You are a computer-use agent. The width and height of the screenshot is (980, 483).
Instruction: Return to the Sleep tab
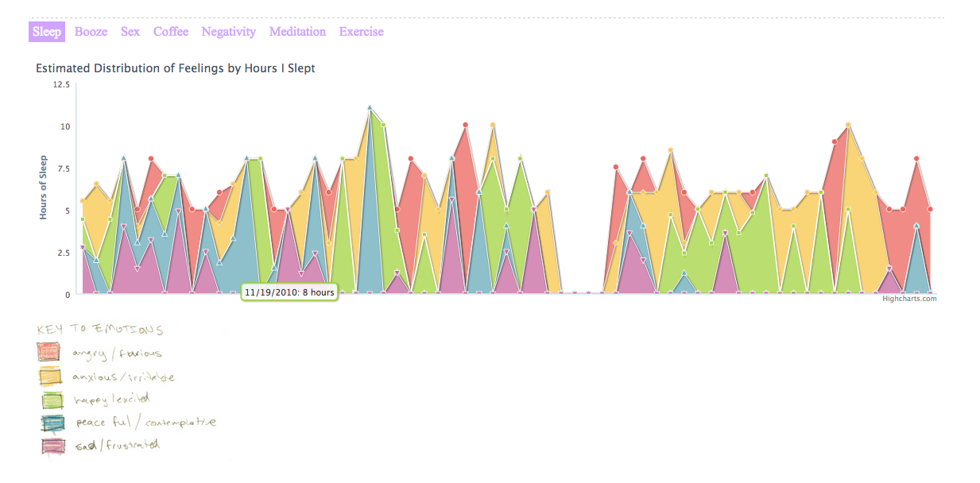(x=46, y=32)
